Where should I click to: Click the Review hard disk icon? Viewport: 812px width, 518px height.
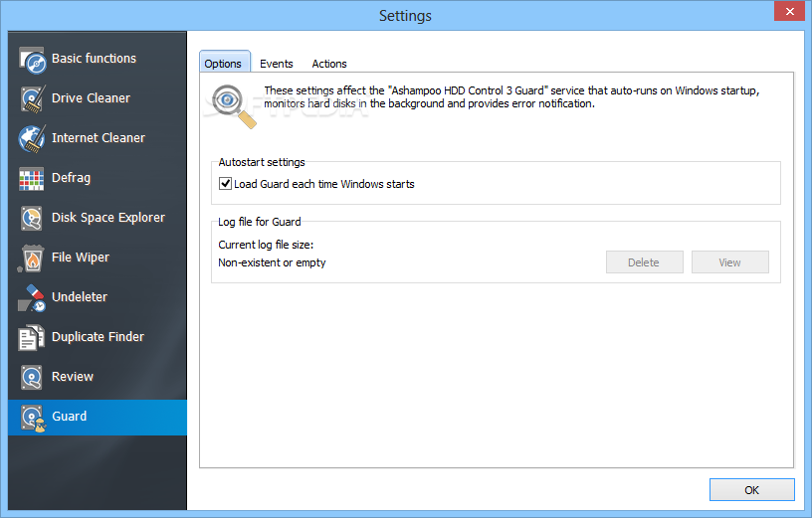[32, 377]
